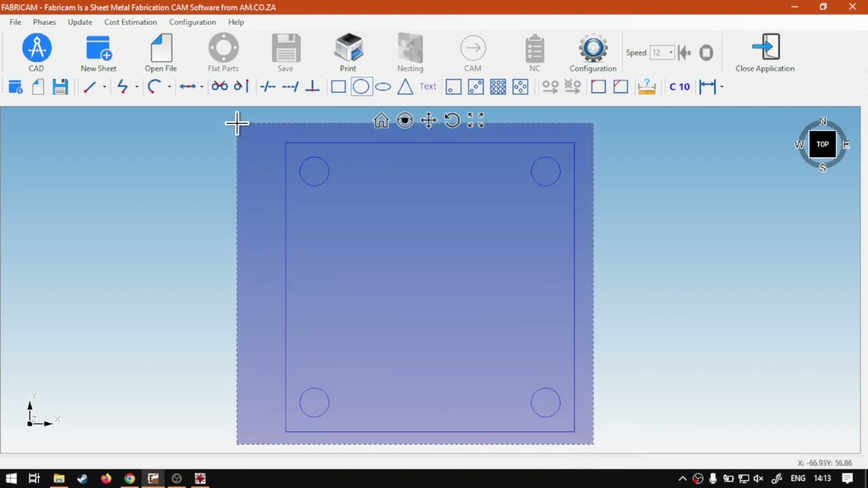
Task: Expand the Polyline tool dropdown arrow
Action: tap(136, 87)
